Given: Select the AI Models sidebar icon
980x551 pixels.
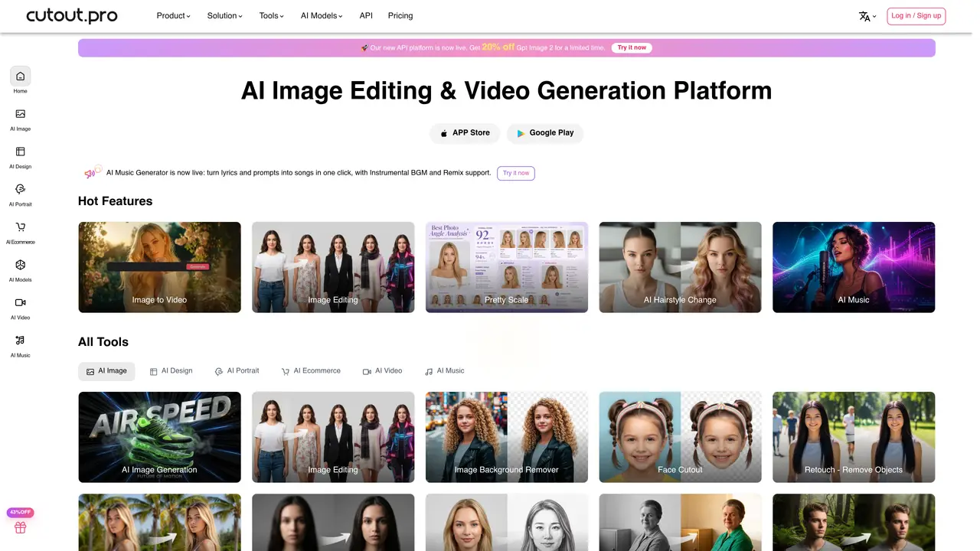Looking at the screenshot, I should click(x=20, y=265).
